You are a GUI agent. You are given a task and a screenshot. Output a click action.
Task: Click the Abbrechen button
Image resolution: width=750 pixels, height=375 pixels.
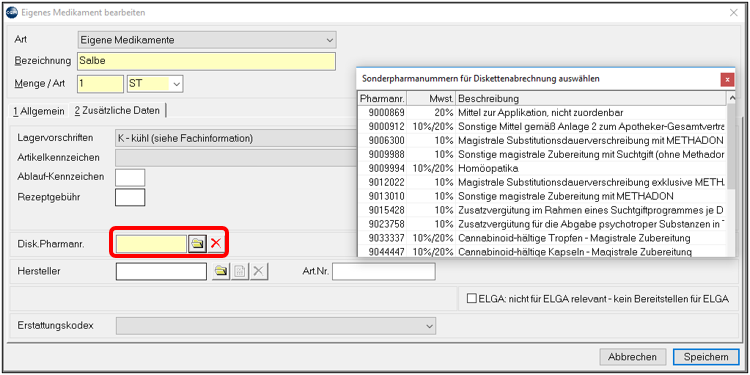(632, 357)
